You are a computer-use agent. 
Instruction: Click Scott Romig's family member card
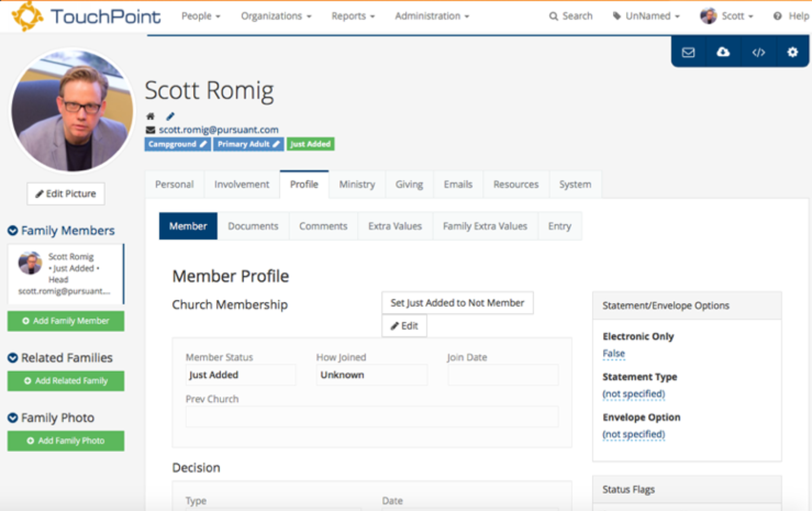point(65,273)
